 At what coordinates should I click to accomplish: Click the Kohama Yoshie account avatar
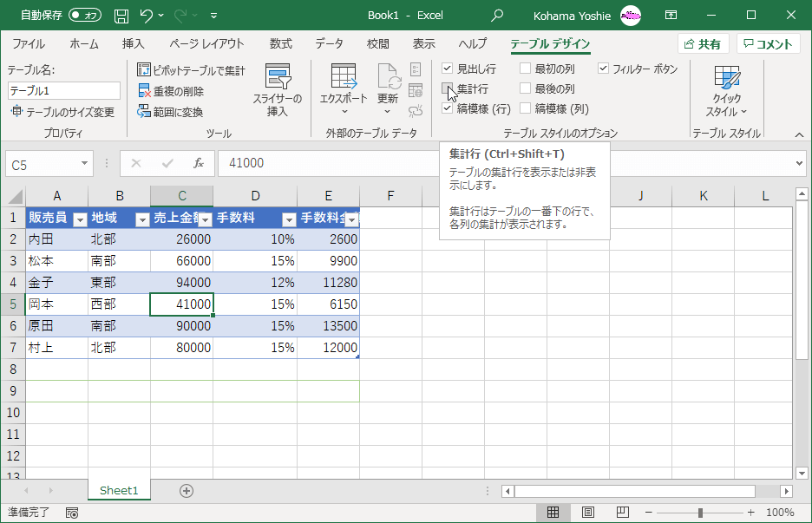click(631, 16)
